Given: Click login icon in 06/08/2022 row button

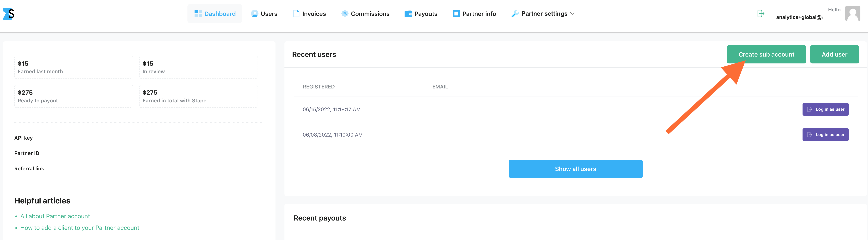Looking at the screenshot, I should [x=809, y=134].
